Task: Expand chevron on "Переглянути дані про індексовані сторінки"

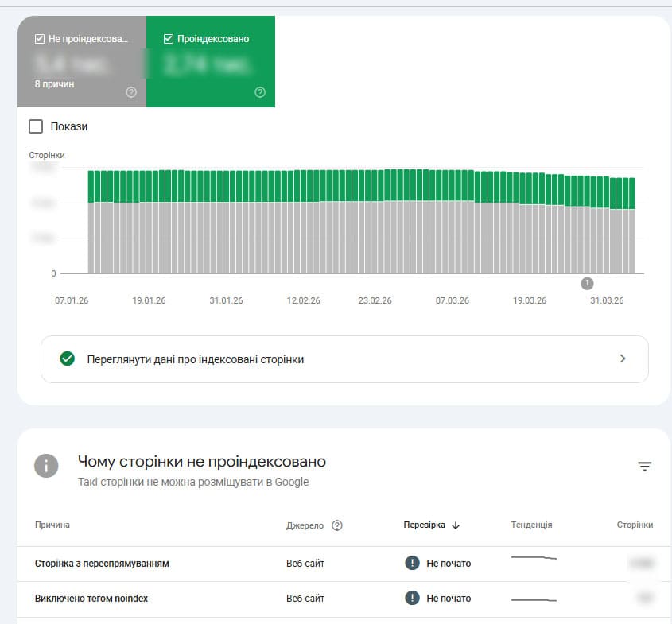Action: [623, 359]
